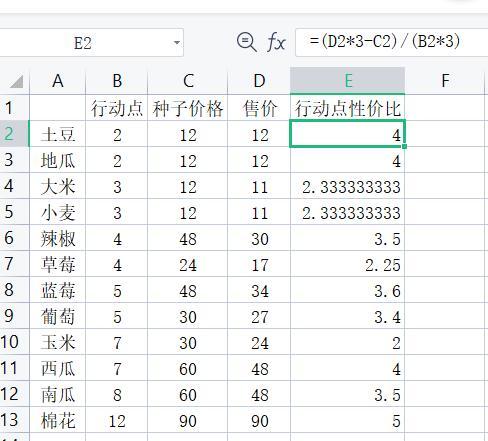This screenshot has height=441, width=488.
Task: Click the fill handle of cell E2
Action: (404, 146)
